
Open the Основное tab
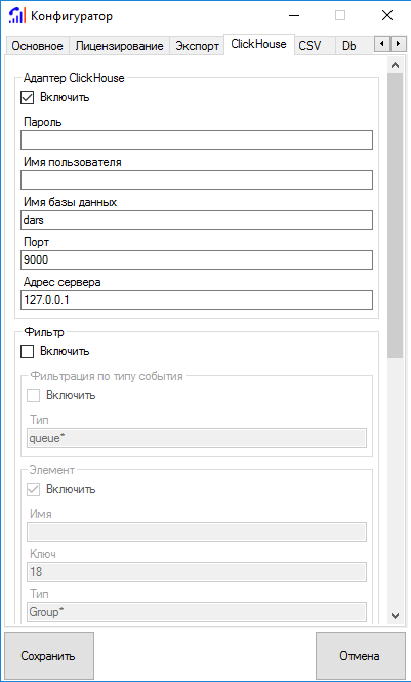(x=37, y=46)
